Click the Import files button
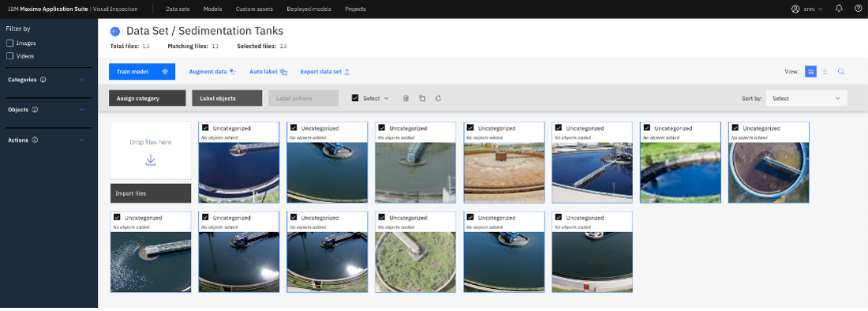 click(151, 193)
